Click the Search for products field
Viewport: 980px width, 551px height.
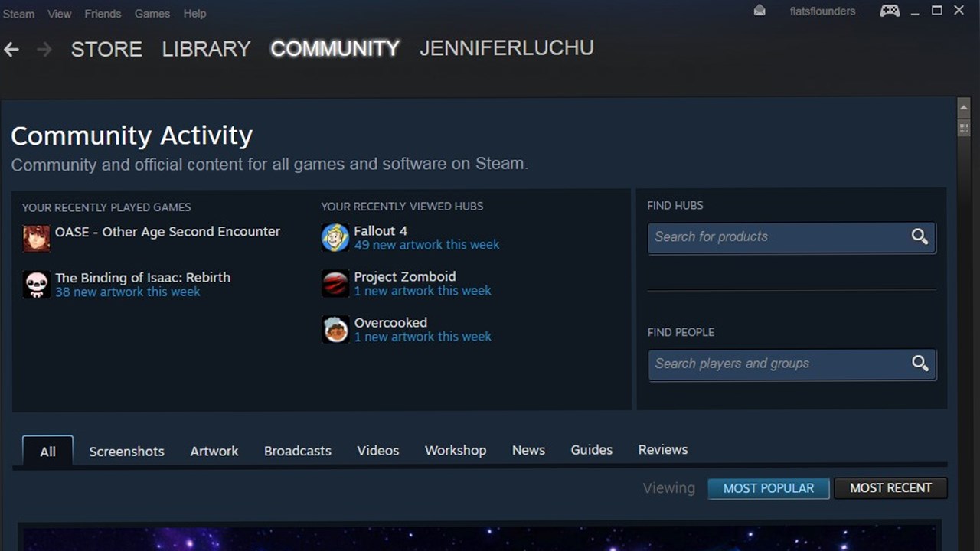[792, 237]
